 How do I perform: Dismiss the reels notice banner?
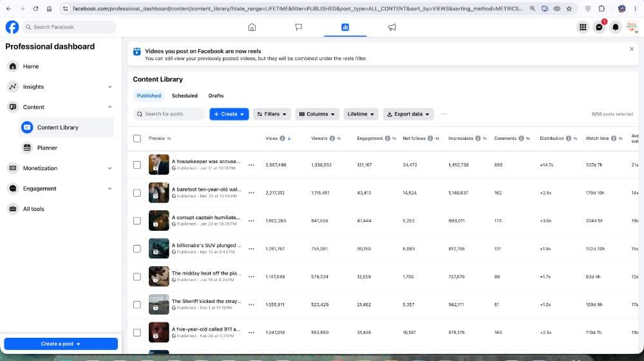(631, 49)
